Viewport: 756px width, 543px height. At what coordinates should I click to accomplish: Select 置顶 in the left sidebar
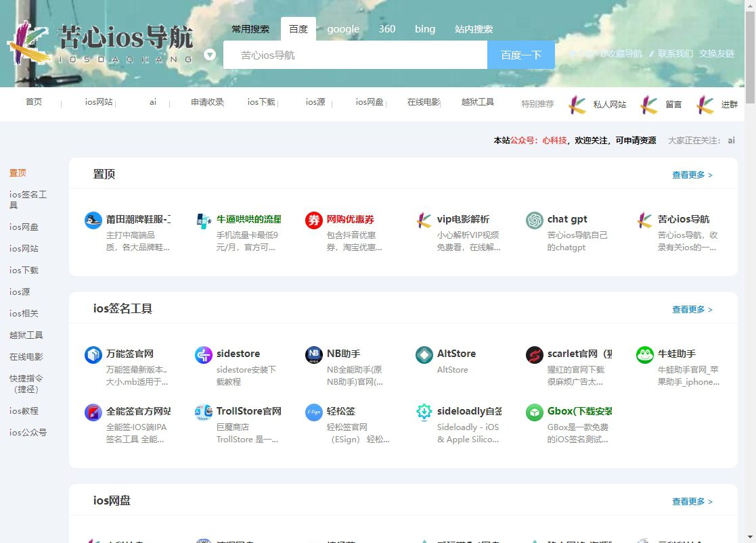18,172
